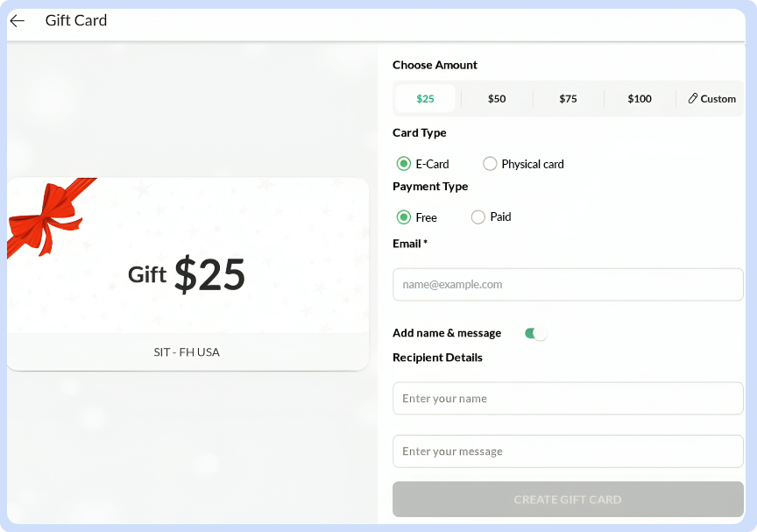Screen dimensions: 757x532
Task: Select the Free payment type
Action: coord(404,217)
